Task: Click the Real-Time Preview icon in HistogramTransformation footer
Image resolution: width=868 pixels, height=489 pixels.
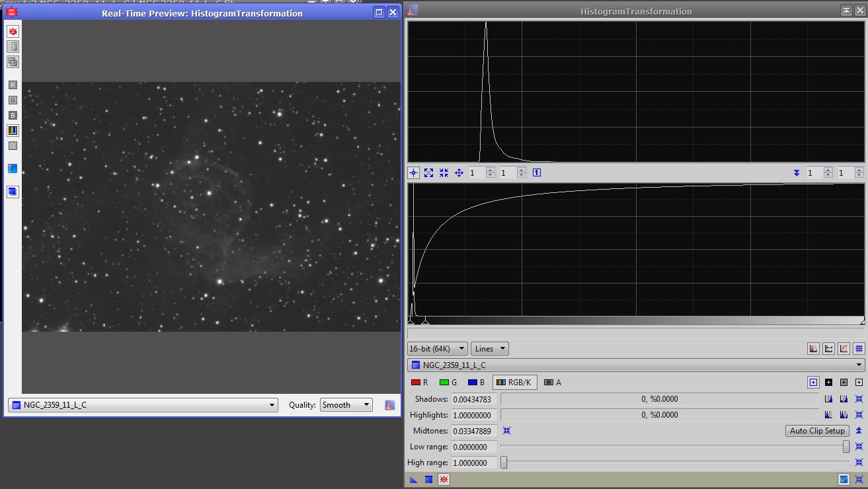Action: click(444, 479)
